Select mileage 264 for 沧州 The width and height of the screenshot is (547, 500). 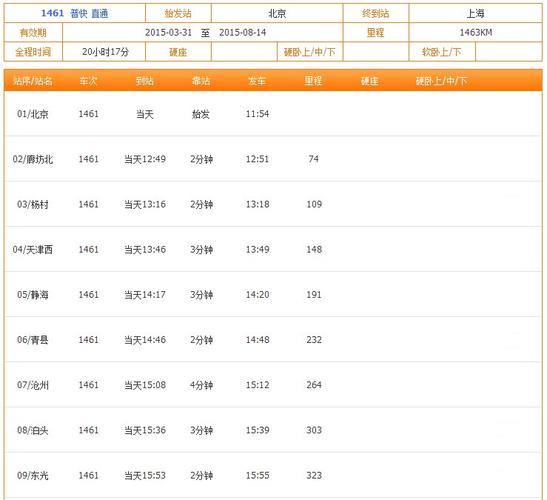(x=314, y=385)
